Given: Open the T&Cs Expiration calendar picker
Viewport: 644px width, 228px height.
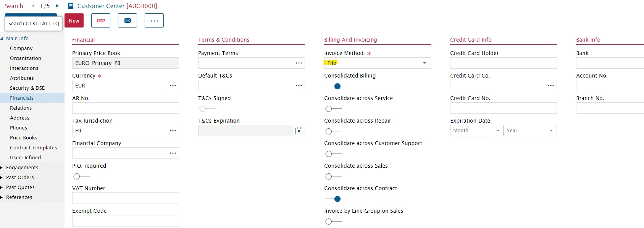Looking at the screenshot, I should pyautogui.click(x=299, y=131).
